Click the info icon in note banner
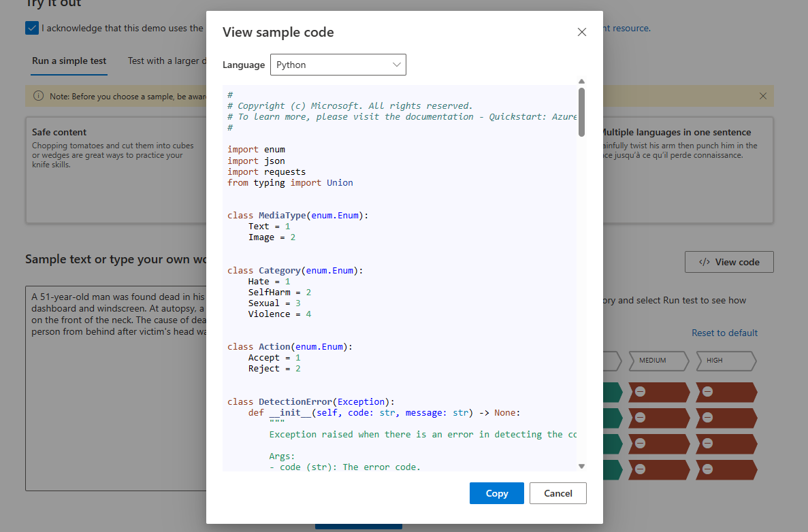 click(38, 96)
